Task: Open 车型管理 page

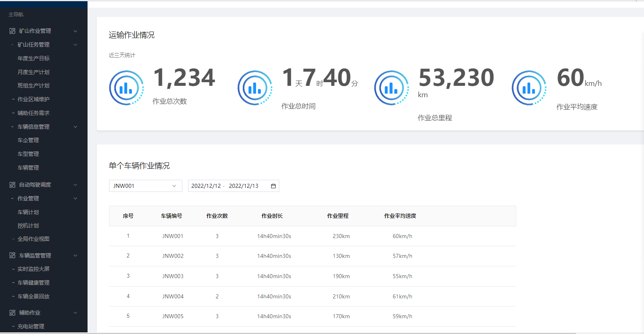Action: pyautogui.click(x=28, y=154)
